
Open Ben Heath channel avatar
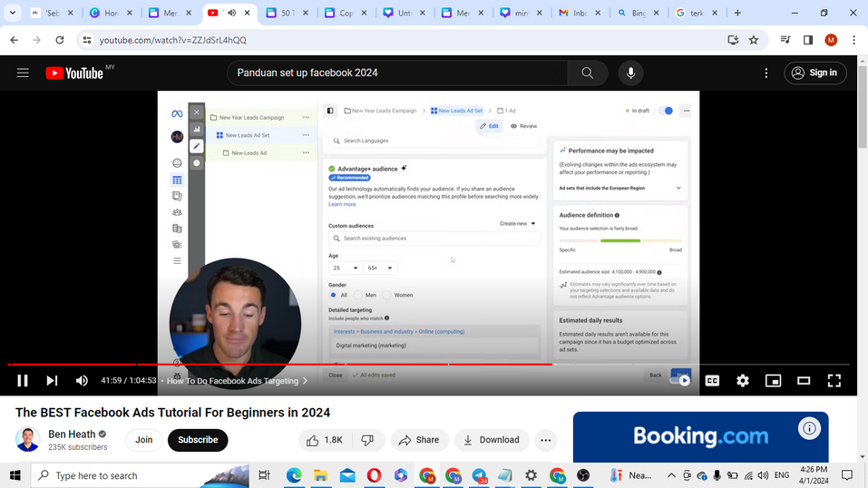pyautogui.click(x=28, y=439)
